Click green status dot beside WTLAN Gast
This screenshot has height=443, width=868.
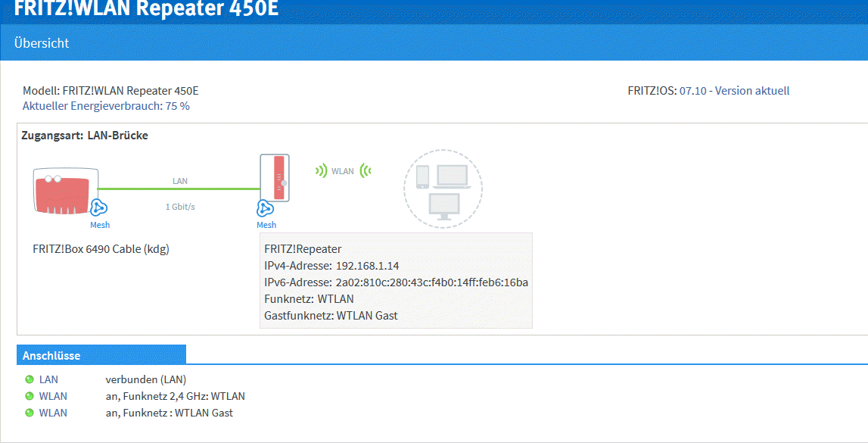coord(30,413)
